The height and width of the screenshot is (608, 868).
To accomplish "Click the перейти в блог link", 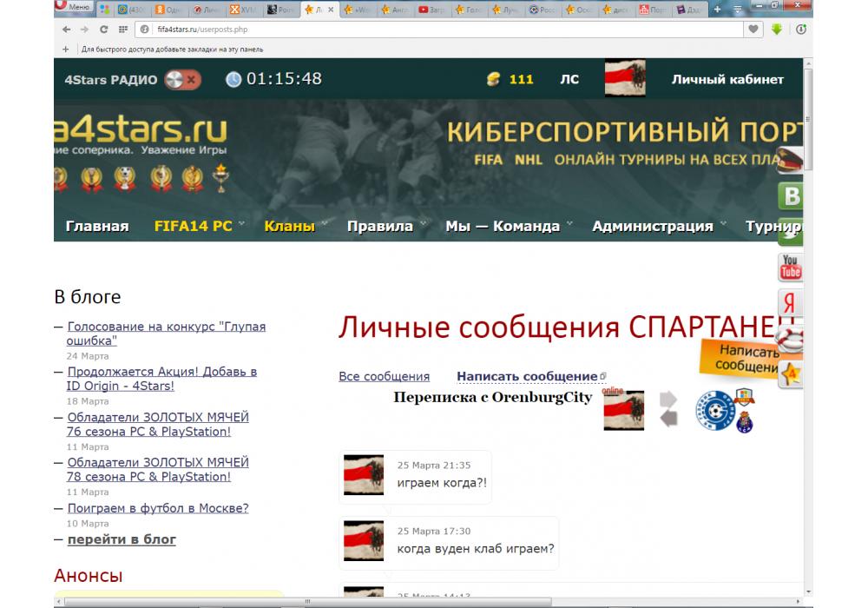I will pos(122,539).
